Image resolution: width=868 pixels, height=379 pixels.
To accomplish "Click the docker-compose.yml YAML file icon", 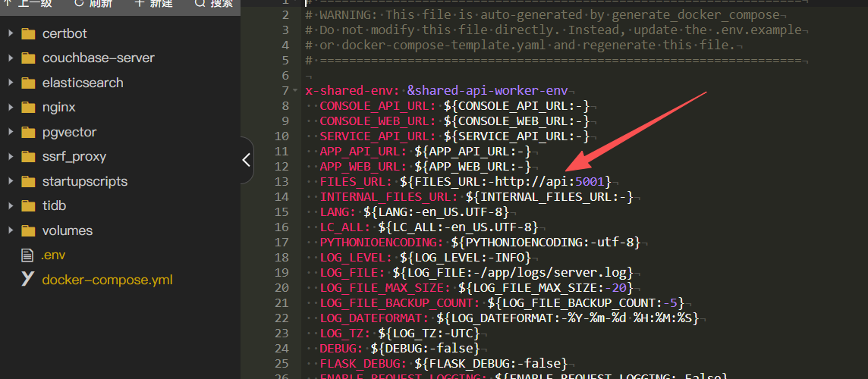I will click(28, 280).
